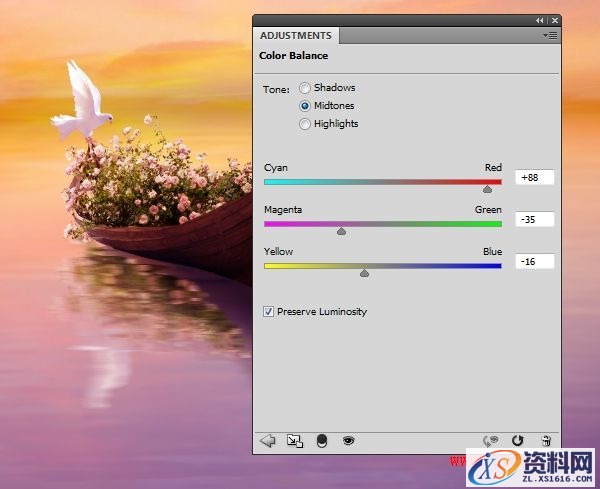Switch panel to expanded view icon
The width and height of the screenshot is (600, 489).
tap(294, 440)
